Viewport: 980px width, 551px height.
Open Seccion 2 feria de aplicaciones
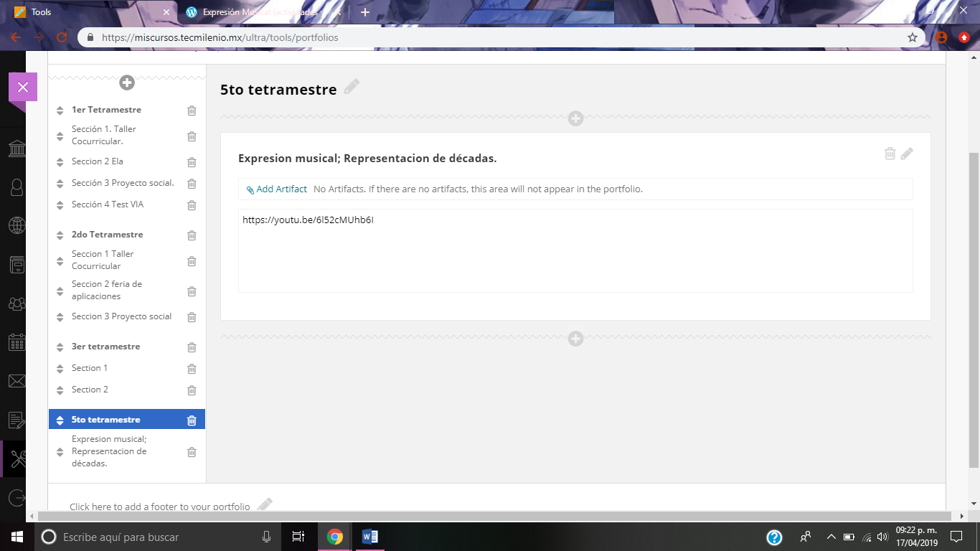click(x=107, y=290)
